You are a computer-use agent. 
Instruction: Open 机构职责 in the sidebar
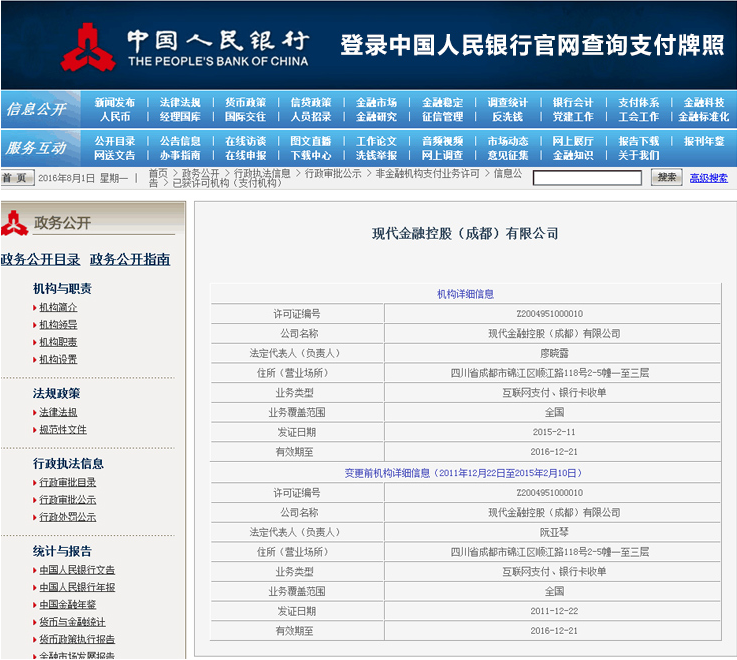58,342
